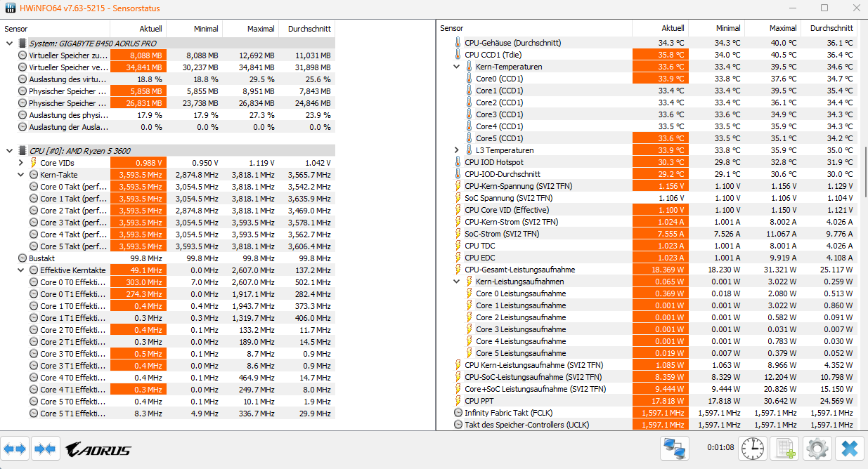Expand the L3 Temperaturen node
Viewport: 868px width, 469px height.
tap(457, 150)
